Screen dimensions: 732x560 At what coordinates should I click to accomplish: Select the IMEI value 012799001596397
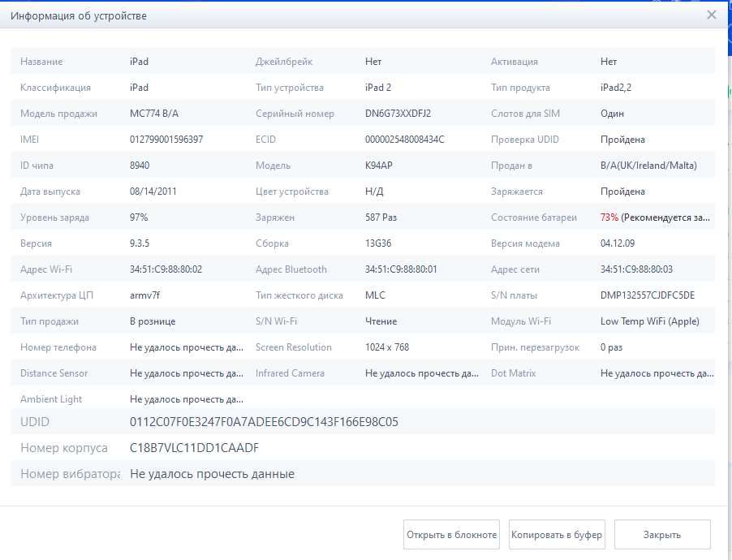(x=166, y=139)
